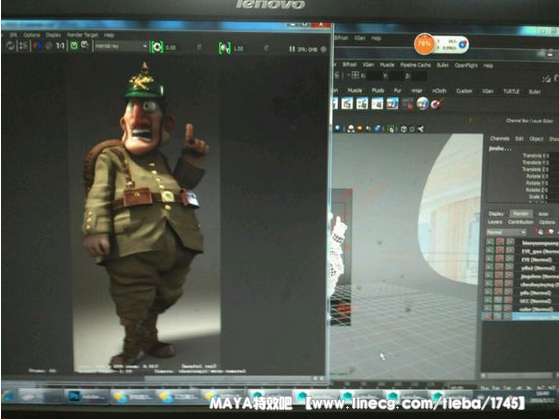Viewport: 559px width, 420px height.
Task: Click the dark square shelf icon with red dot
Action: pos(407,104)
